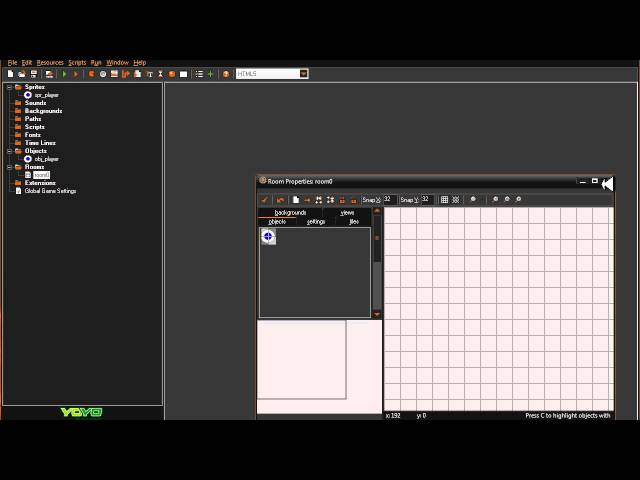The width and height of the screenshot is (640, 480).
Task: Click scroll down arrow in objects panel
Action: point(377,314)
